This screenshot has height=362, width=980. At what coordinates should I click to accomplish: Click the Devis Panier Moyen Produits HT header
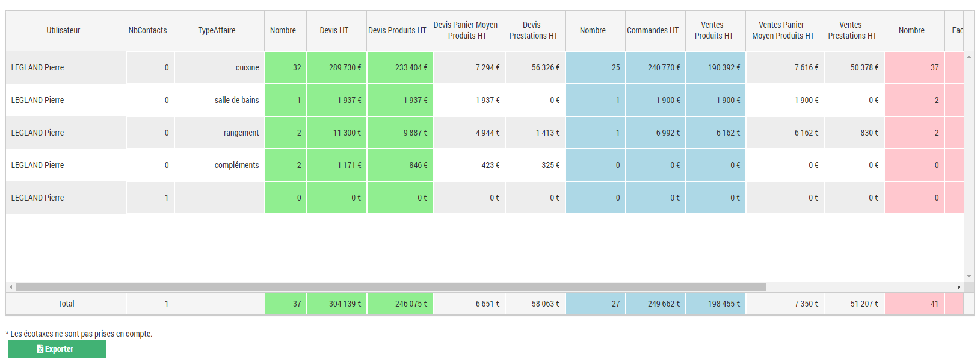pyautogui.click(x=466, y=30)
